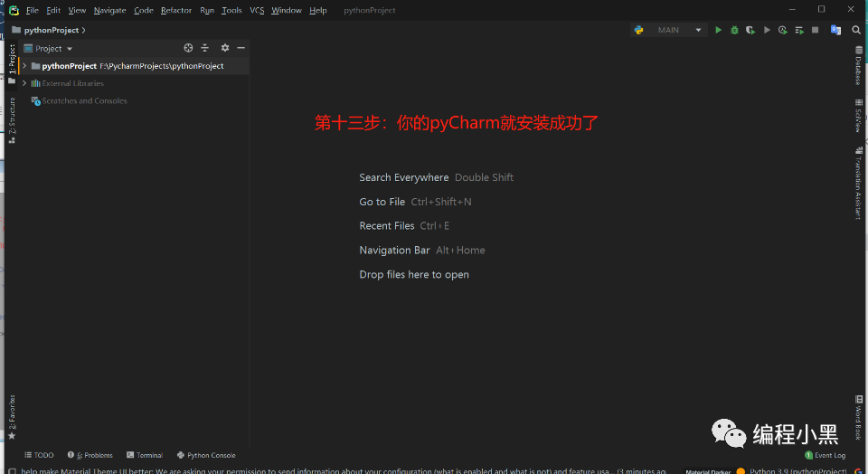The height and width of the screenshot is (474, 868).
Task: Open the Translate plugin icon in toolbar
Action: [x=835, y=30]
